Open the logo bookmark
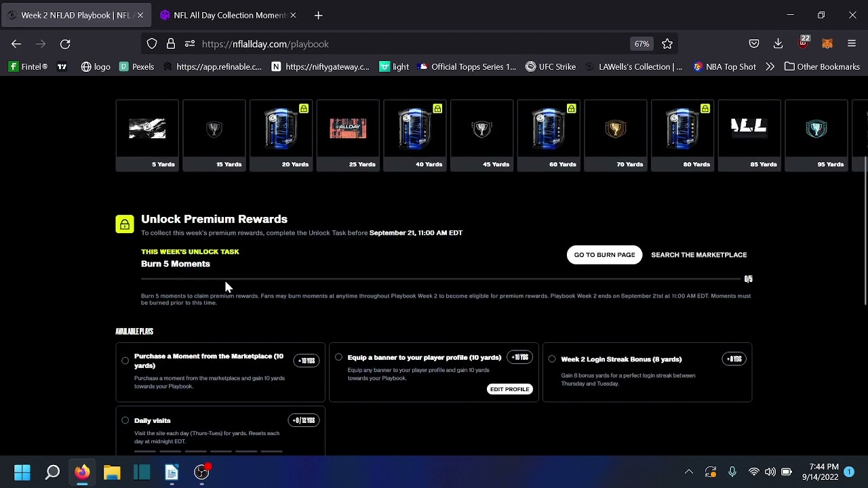 coord(96,66)
